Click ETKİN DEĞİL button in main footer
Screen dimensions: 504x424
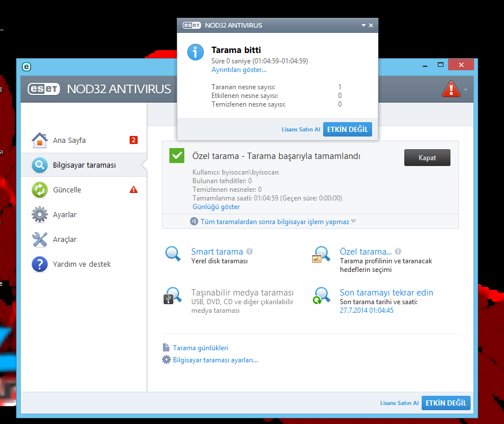[446, 403]
